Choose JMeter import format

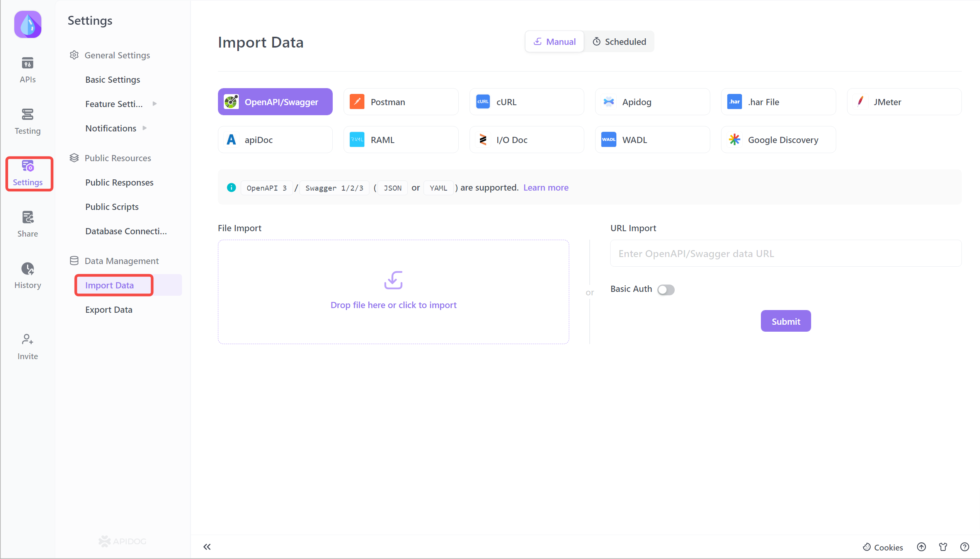(904, 102)
